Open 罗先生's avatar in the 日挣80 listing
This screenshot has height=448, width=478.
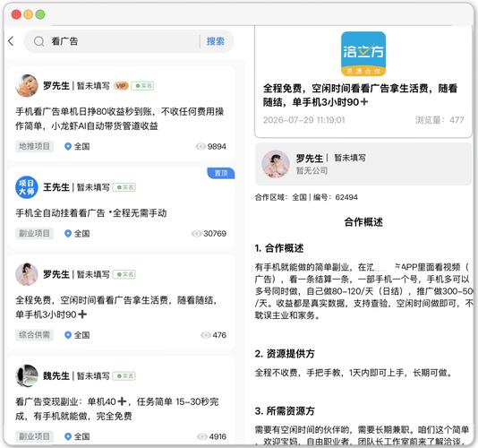click(27, 86)
